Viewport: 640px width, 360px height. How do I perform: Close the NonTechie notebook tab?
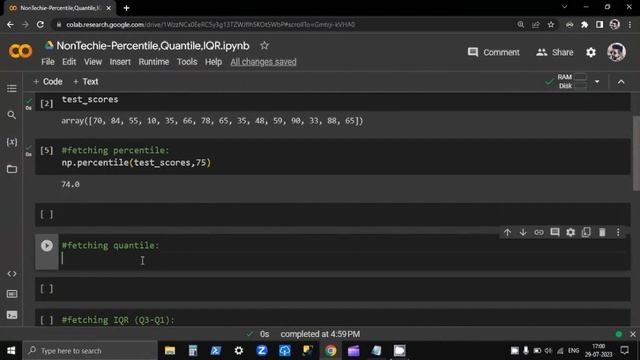coord(109,8)
